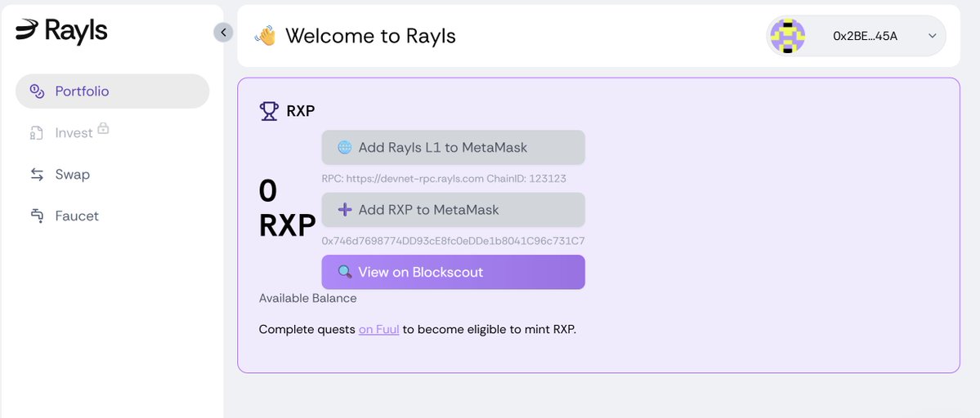Click View on Blockscout button

453,272
